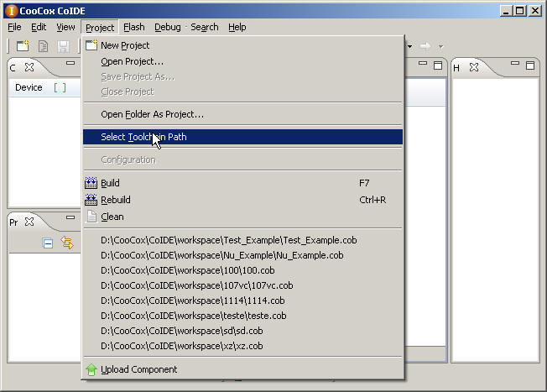Select the H view tab
This screenshot has height=392, width=547.
coord(456,68)
